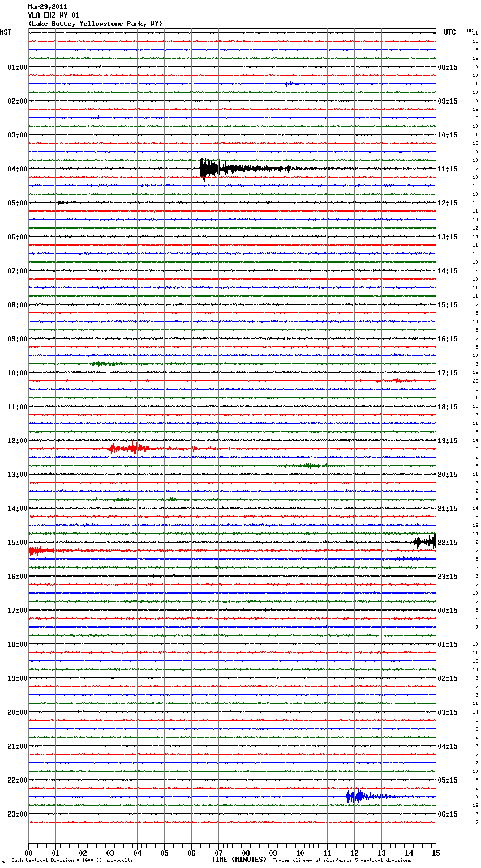This screenshot has height=868, width=481.
Task: Click the 06:15 UTC time label
Action: pos(448,814)
